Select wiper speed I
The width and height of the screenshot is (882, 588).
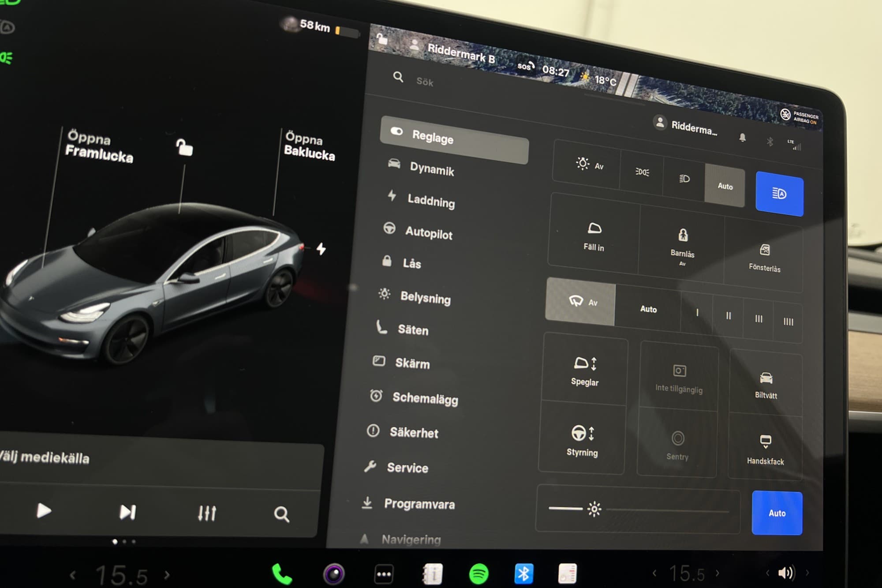[697, 313]
